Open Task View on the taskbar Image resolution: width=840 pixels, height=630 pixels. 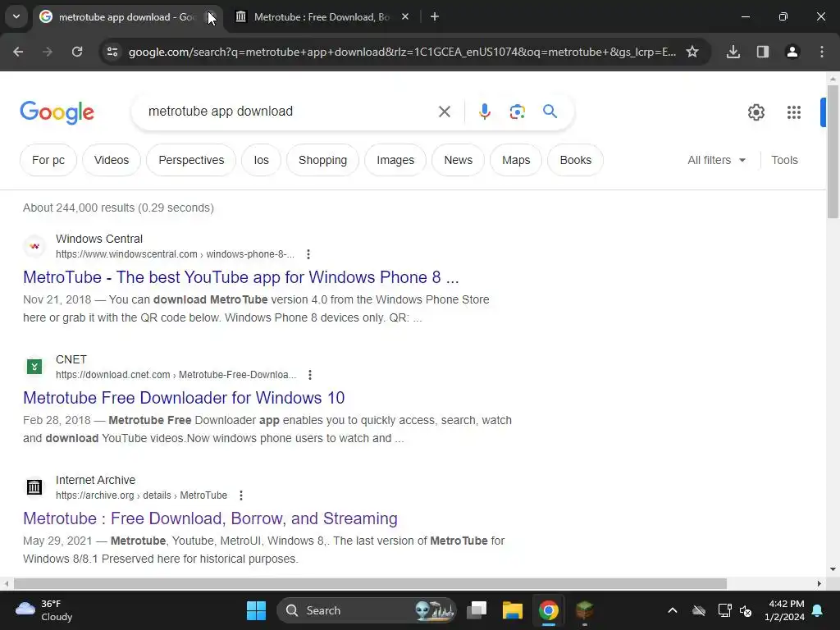pyautogui.click(x=477, y=610)
